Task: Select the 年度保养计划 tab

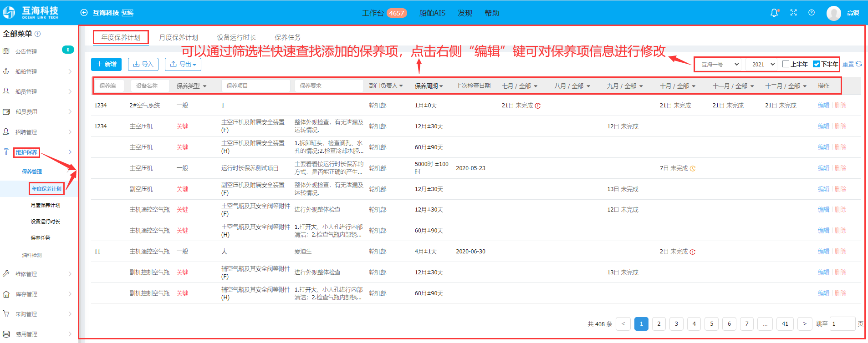Action: pos(121,37)
